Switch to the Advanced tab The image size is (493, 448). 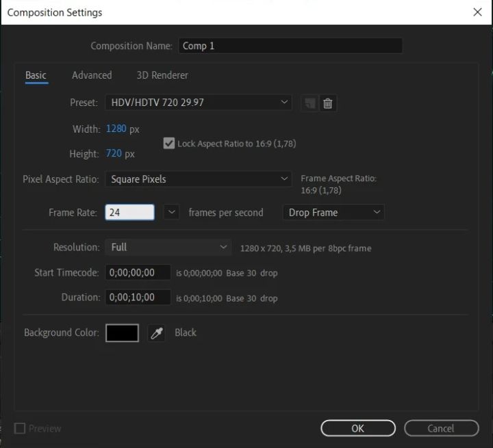92,75
